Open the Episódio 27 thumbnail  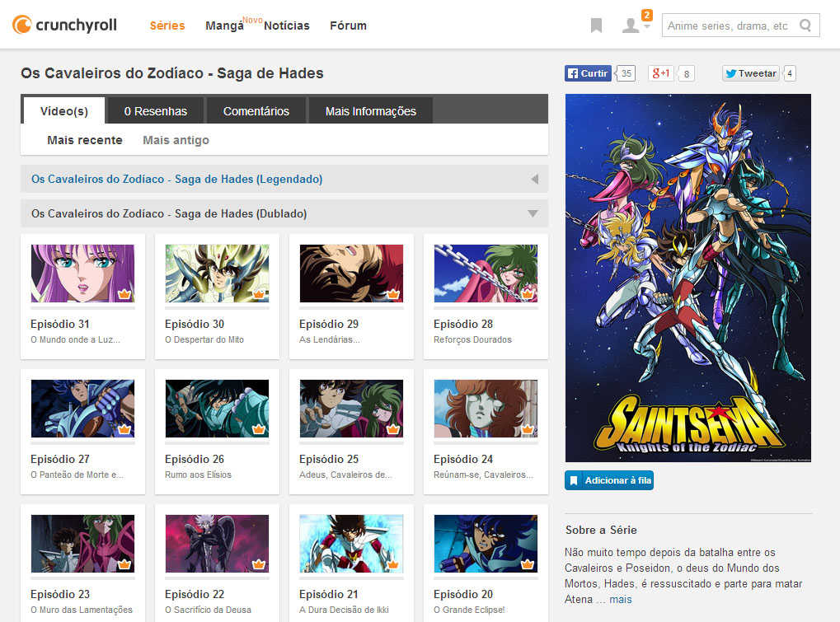[83, 409]
